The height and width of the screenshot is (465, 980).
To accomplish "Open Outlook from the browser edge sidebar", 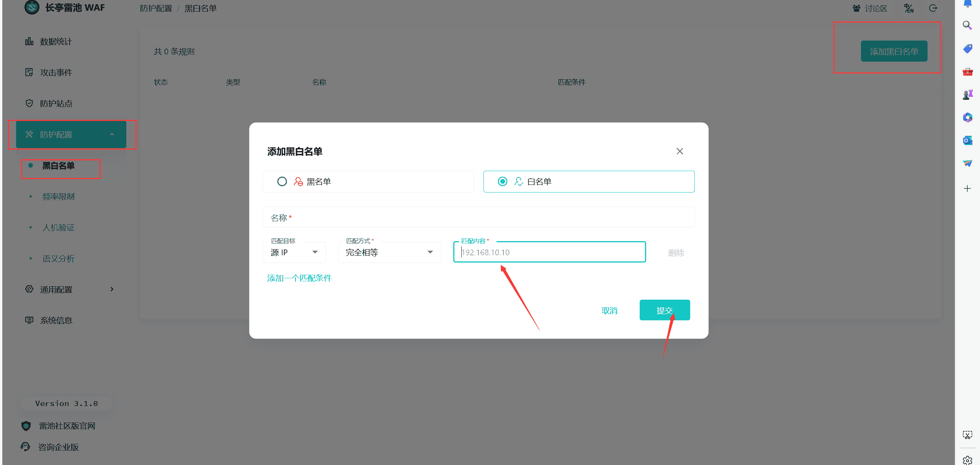I will point(968,140).
